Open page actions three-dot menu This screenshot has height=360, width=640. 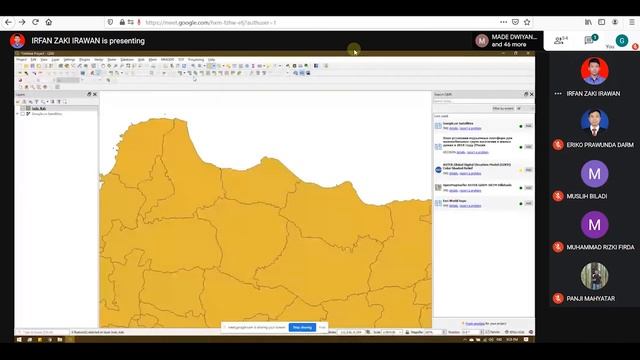(x=504, y=22)
